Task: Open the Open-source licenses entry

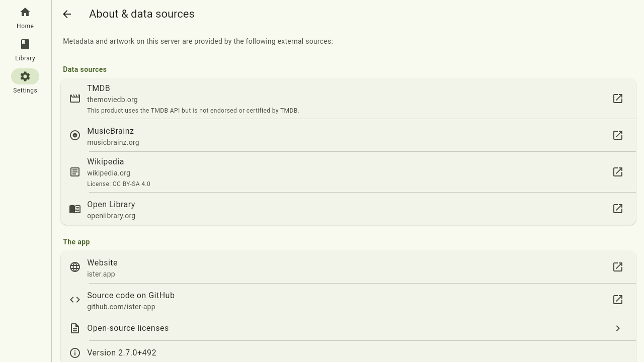Action: point(348,328)
